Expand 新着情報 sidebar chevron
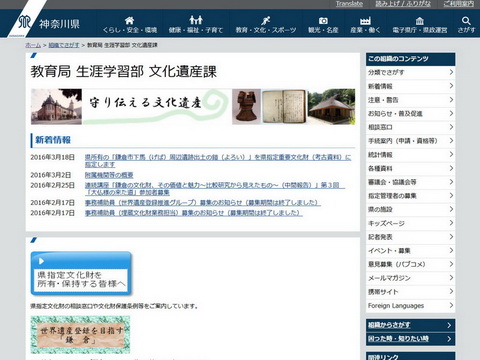 (451, 86)
